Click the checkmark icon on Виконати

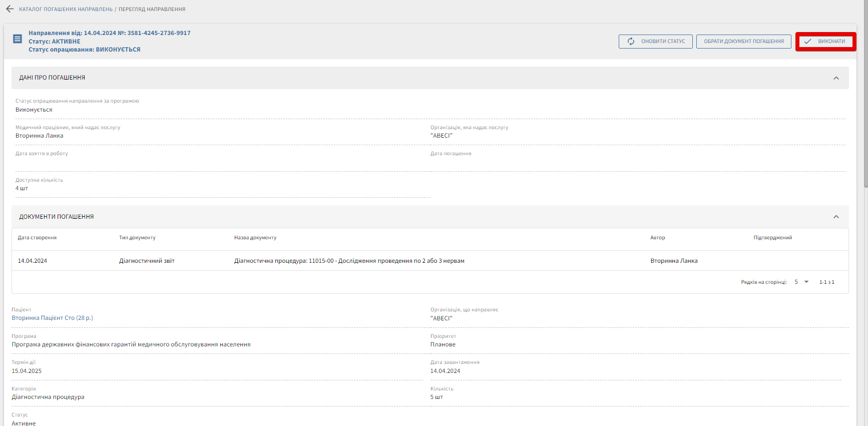click(x=807, y=42)
